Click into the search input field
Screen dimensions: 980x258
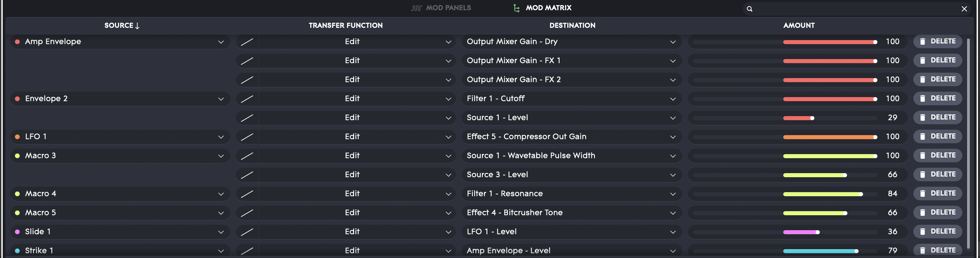click(856, 9)
